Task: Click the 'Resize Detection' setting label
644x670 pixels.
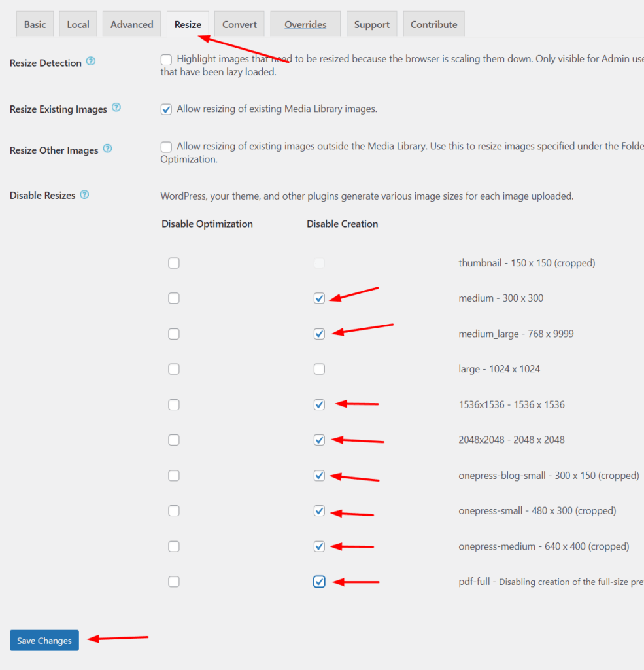Action: click(x=46, y=63)
